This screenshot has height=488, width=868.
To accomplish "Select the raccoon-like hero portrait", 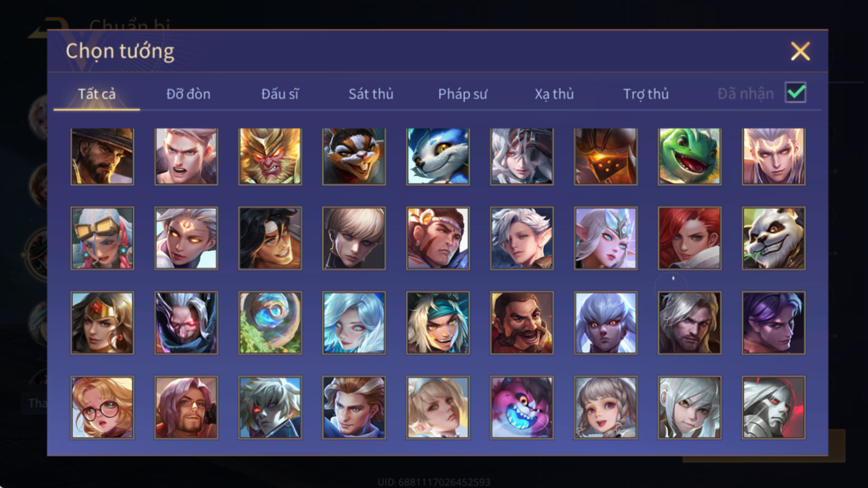I will [354, 156].
